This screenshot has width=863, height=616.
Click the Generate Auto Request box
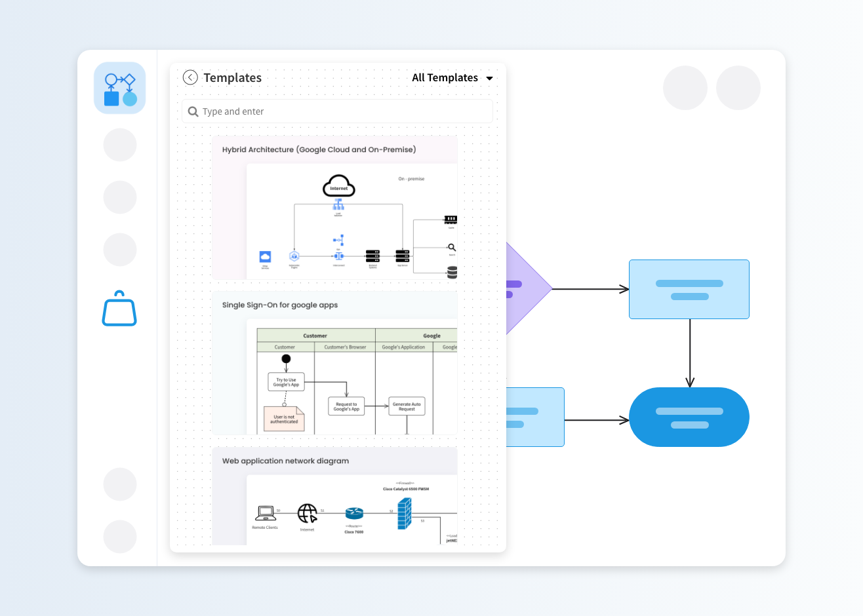407,406
